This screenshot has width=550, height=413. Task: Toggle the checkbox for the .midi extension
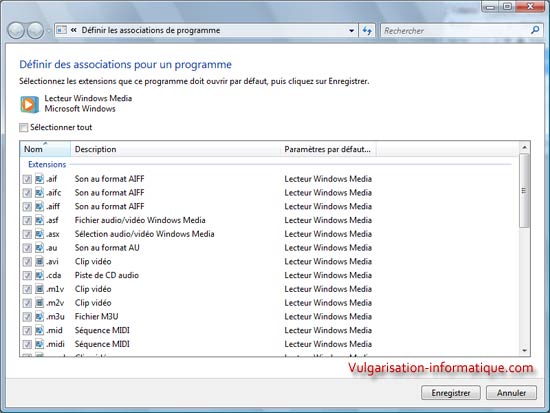[27, 345]
